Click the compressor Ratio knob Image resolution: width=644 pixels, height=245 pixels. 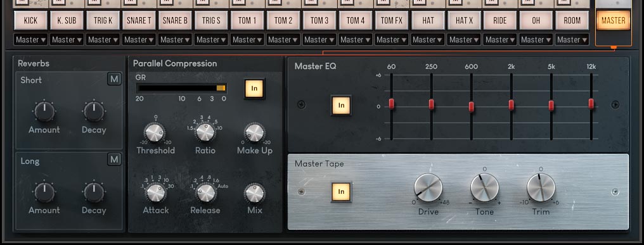pos(205,132)
